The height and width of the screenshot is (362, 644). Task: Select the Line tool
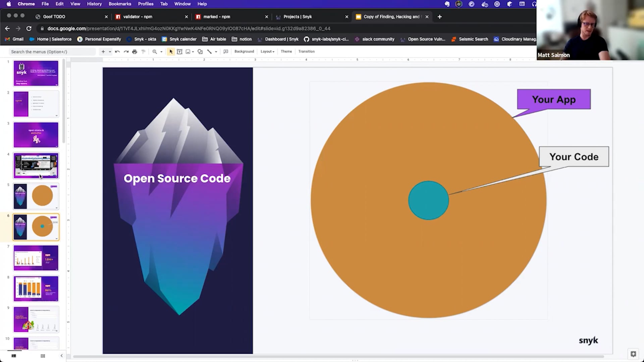coord(209,52)
